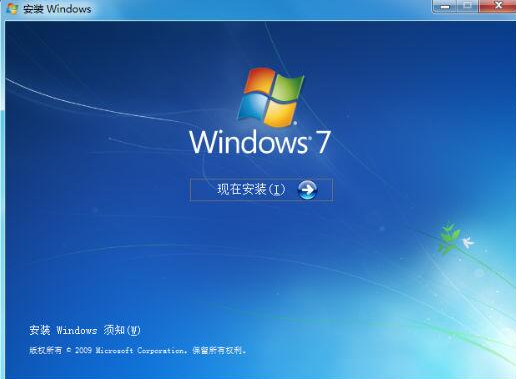Open the 安装 Windows 须知(W) link
Image resolution: width=516 pixels, height=379 pixels.
coord(85,330)
